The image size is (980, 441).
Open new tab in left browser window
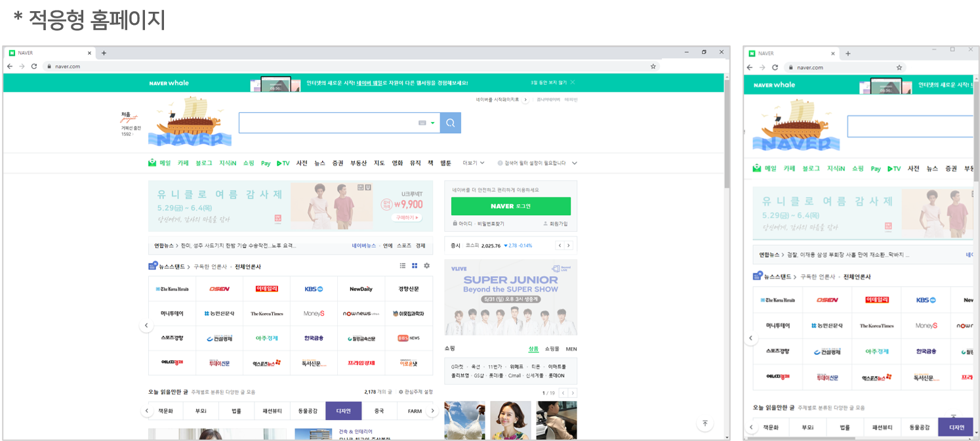[x=104, y=53]
